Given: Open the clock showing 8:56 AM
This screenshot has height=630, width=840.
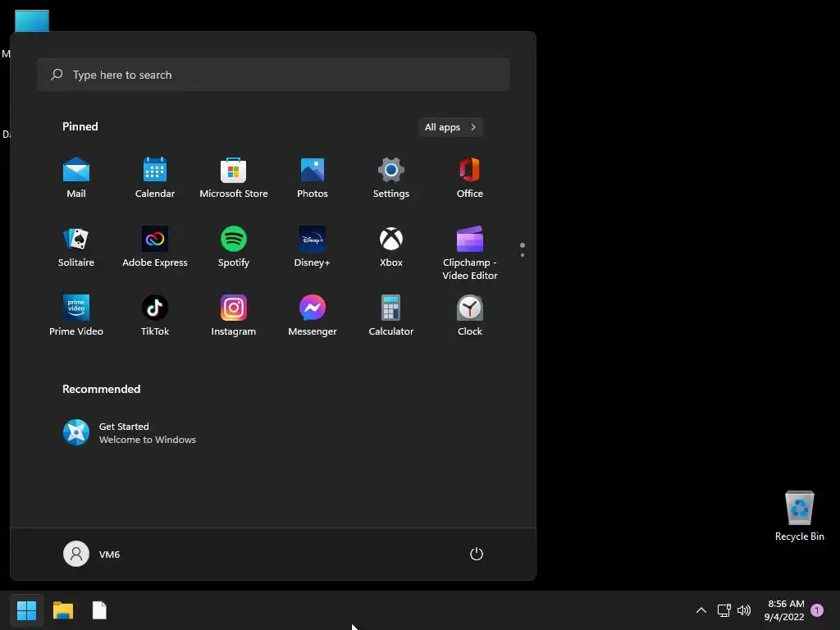Looking at the screenshot, I should click(x=784, y=610).
